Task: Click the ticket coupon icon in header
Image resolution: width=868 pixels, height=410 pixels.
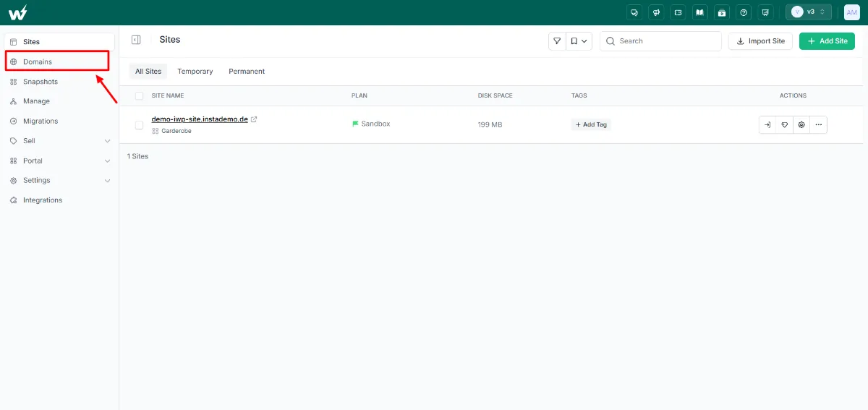Action: [x=678, y=12]
